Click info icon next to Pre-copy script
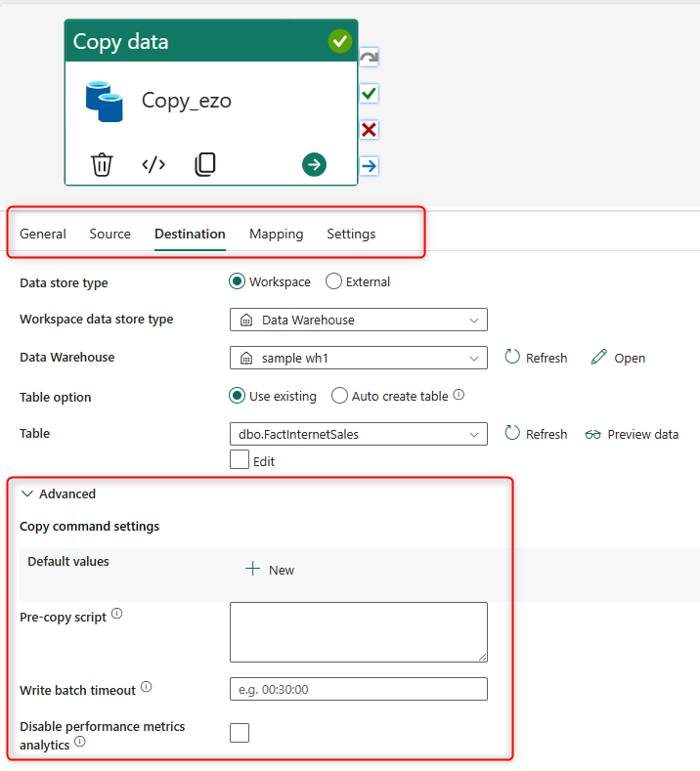The width and height of the screenshot is (700, 771). point(117,615)
